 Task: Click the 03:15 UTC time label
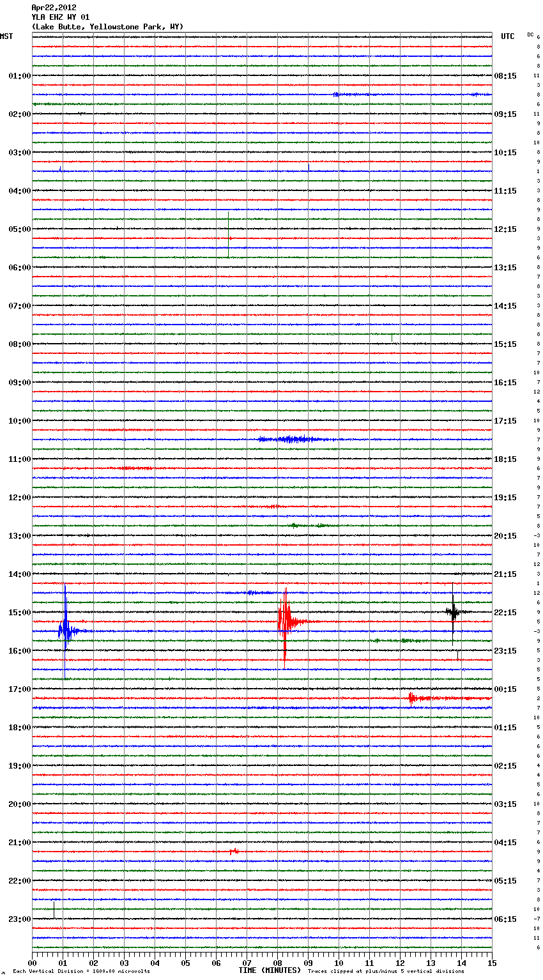click(505, 804)
